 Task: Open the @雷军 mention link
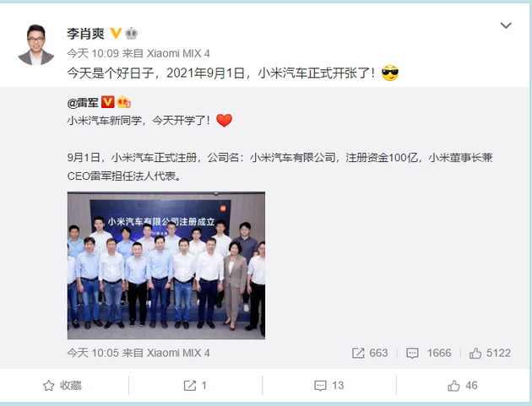point(83,102)
